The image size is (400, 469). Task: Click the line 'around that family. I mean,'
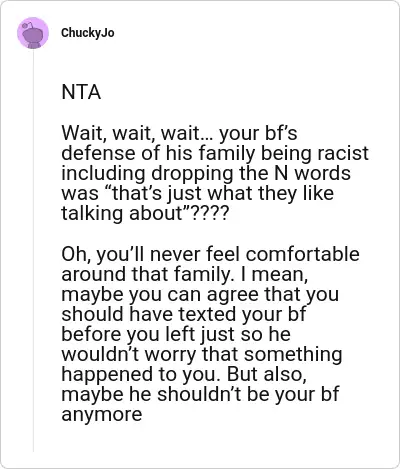point(185,274)
